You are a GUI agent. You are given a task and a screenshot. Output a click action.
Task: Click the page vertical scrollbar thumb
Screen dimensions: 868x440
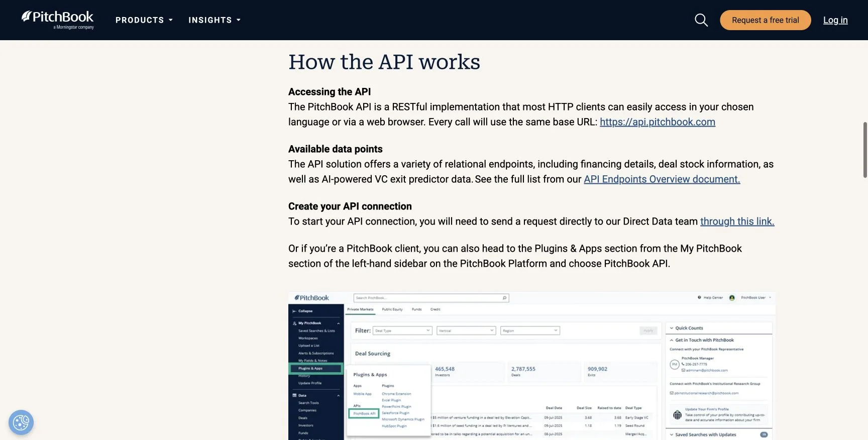tap(865, 150)
